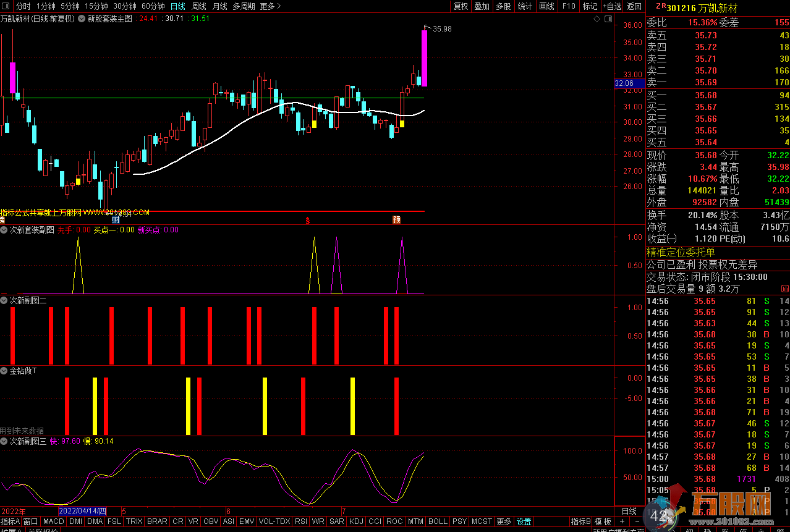Screen dimensions: 790x532
Task: Click the 15:00 trade row with 1731
Action: pos(718,479)
